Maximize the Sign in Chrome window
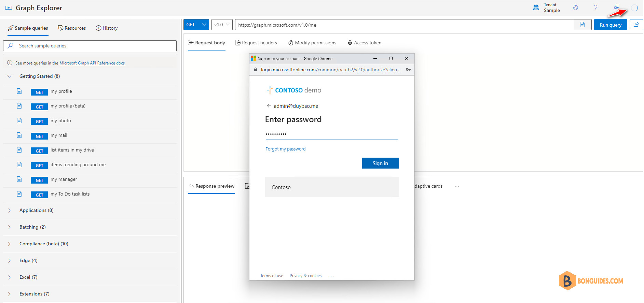The image size is (644, 303). pyautogui.click(x=391, y=58)
